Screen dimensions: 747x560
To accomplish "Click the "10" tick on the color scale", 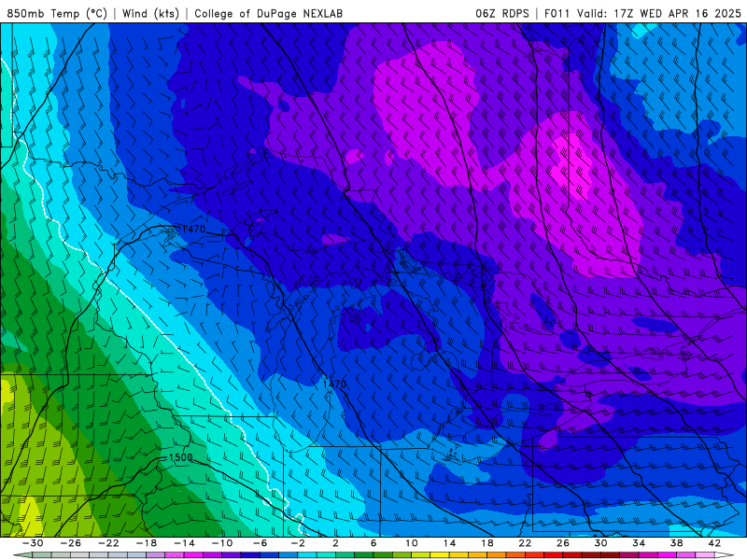I will click(x=411, y=543).
